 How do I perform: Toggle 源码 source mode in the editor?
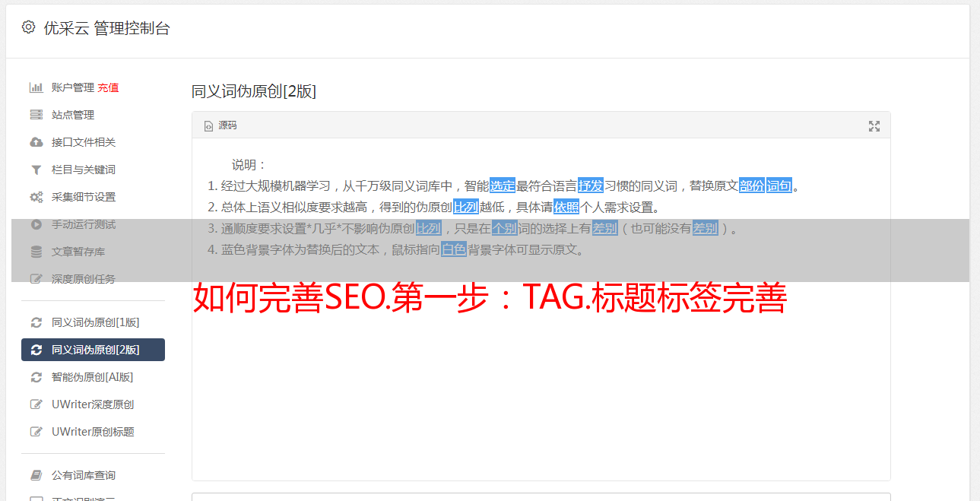[x=220, y=125]
